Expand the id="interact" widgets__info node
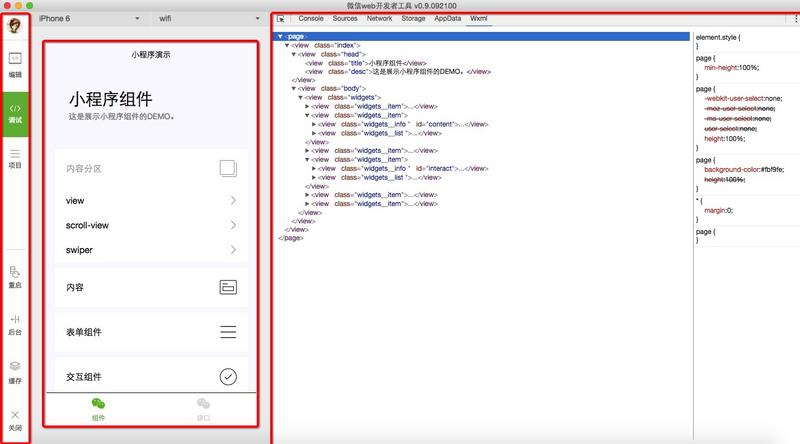Screen dimensions: 800x444 coord(314,168)
